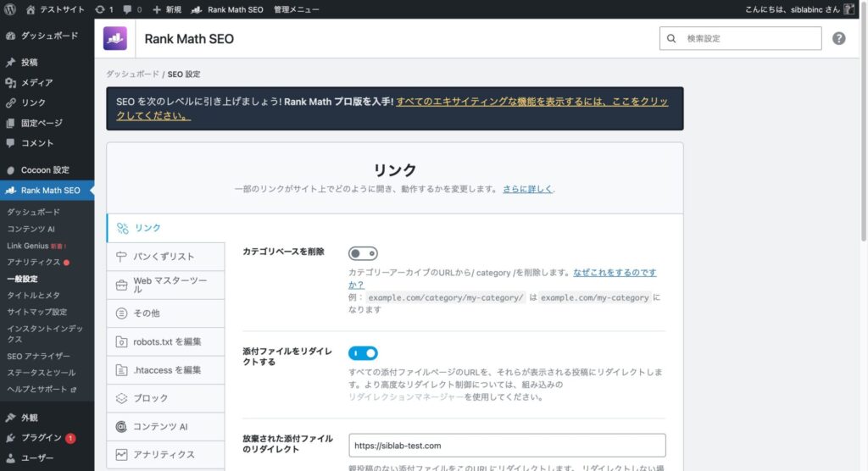
Task: Click the help question mark icon
Action: pos(838,38)
